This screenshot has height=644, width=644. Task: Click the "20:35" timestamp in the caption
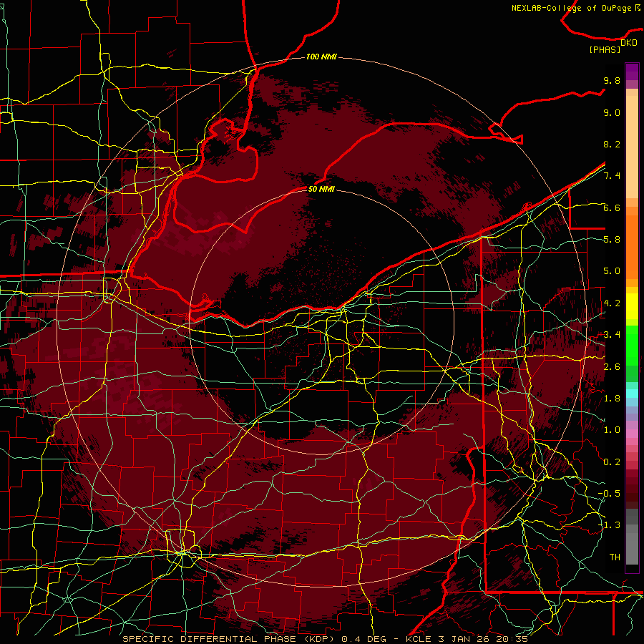coord(512,639)
